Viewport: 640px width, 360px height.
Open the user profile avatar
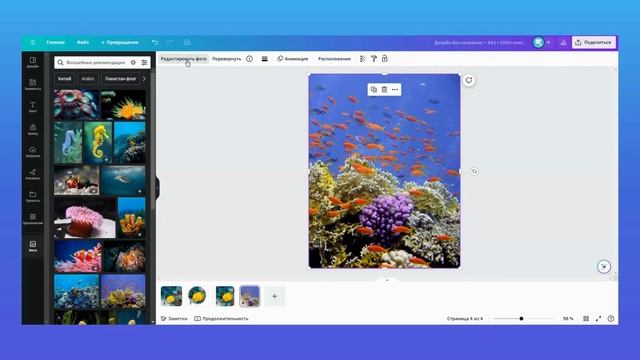(x=538, y=42)
